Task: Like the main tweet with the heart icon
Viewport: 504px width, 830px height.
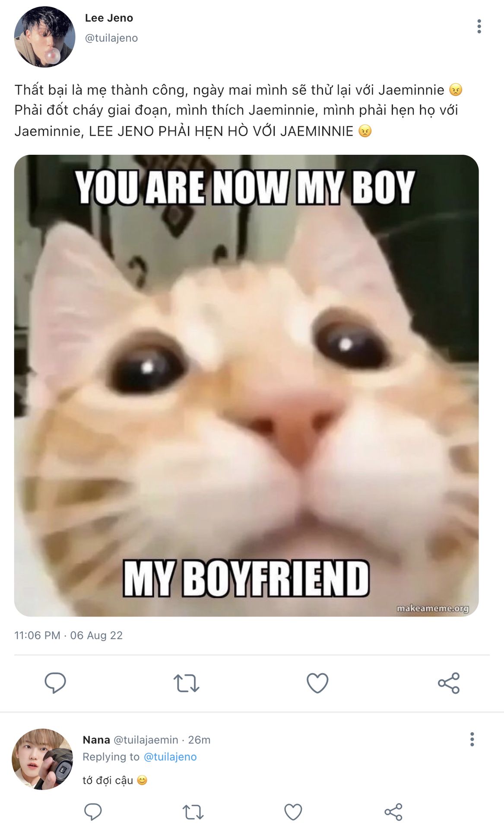Action: (x=317, y=683)
